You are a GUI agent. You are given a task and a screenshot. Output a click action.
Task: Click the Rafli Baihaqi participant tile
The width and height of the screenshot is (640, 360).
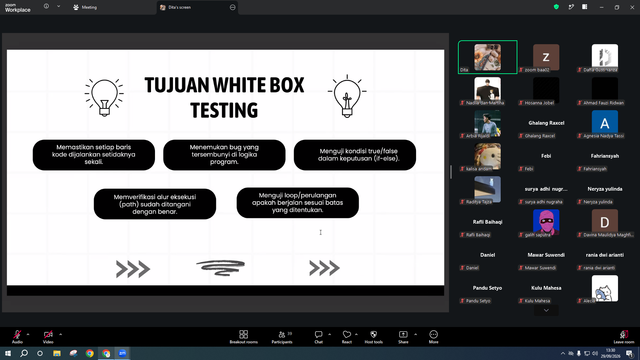[x=488, y=222]
